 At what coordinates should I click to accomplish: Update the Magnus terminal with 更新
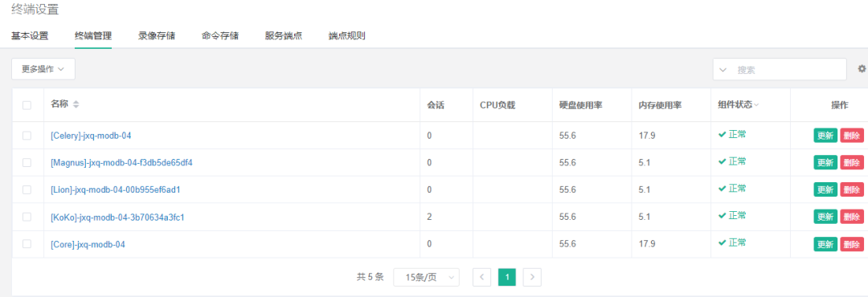[825, 163]
